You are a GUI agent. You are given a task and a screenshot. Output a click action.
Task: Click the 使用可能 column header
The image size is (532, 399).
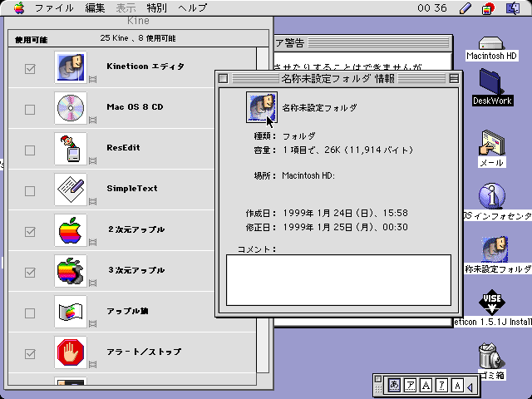tap(32, 40)
